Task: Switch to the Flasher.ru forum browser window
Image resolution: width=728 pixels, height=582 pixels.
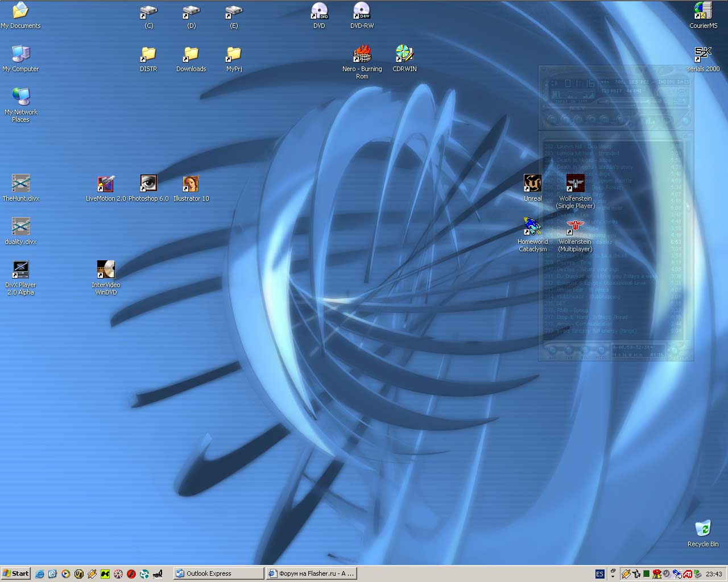Action: pos(312,573)
